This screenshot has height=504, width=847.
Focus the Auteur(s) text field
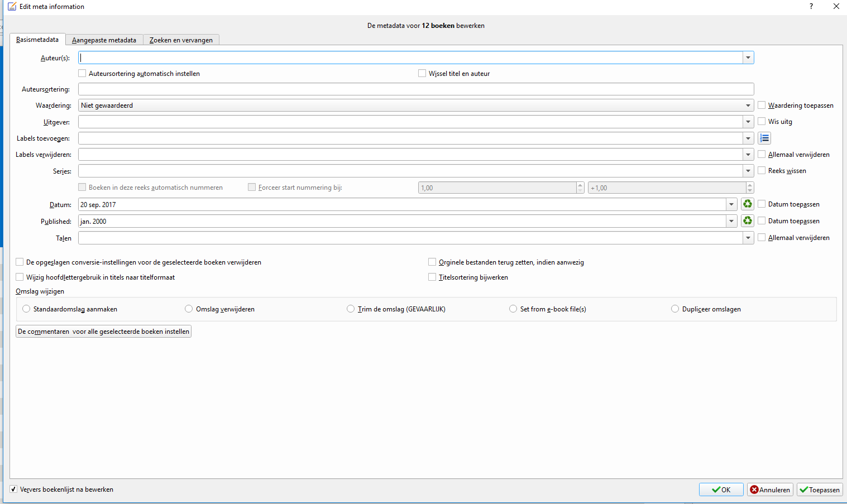[410, 57]
